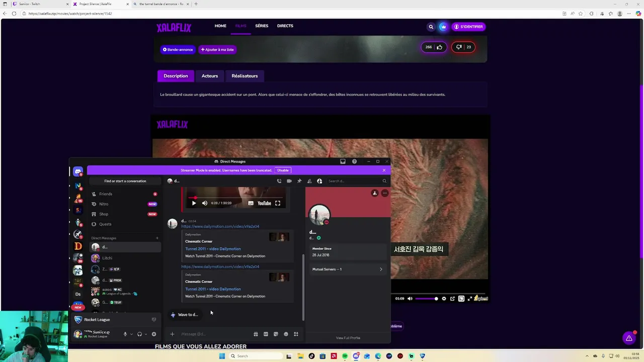Open Xalaflix Séries menu

(262, 26)
